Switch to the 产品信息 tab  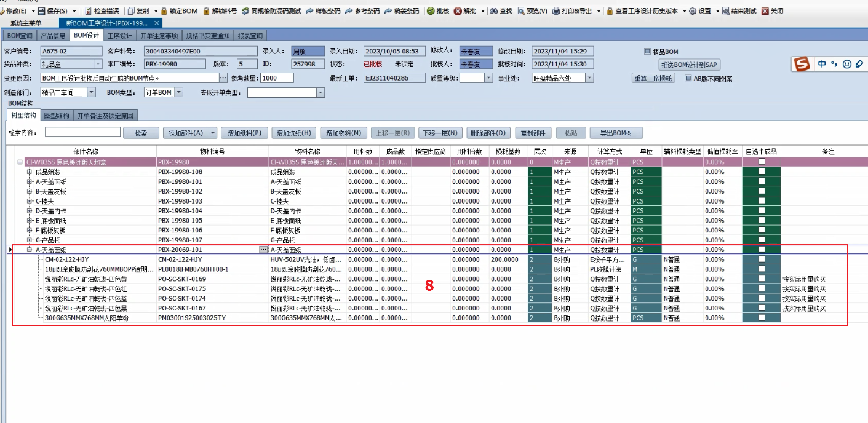(53, 36)
